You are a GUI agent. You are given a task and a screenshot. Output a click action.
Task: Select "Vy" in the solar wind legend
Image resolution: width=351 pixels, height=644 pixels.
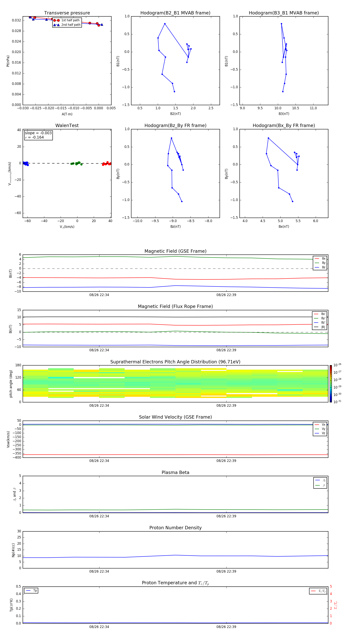click(x=320, y=429)
